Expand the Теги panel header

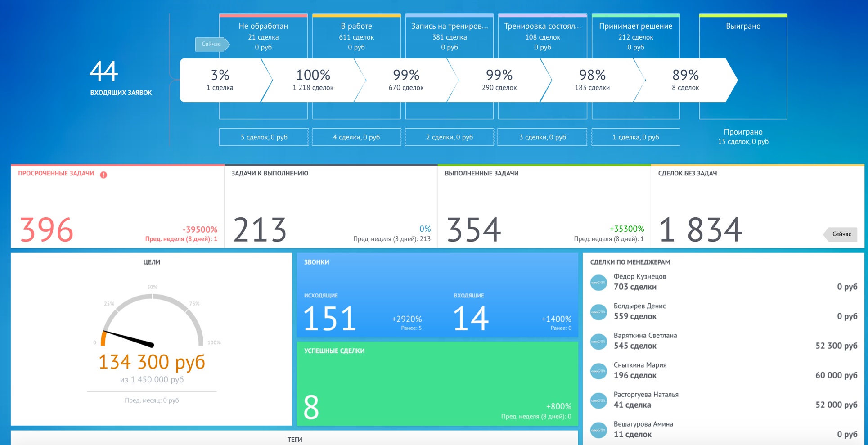[x=294, y=439]
